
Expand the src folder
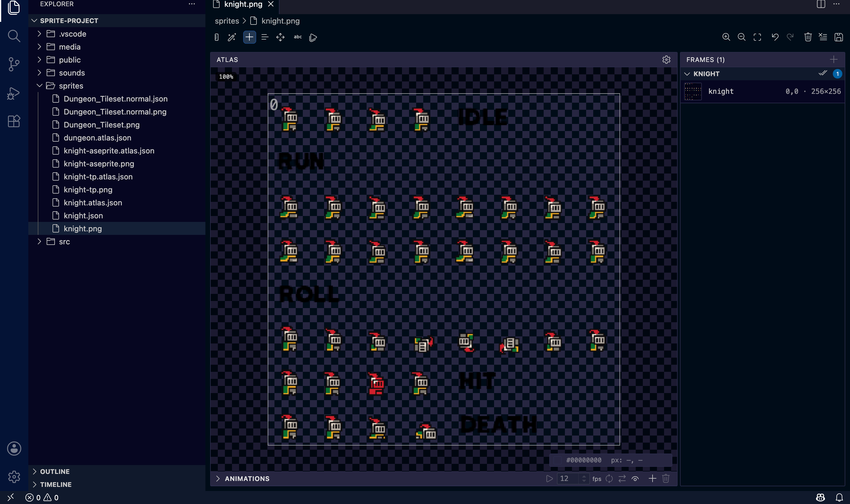[x=117, y=241]
